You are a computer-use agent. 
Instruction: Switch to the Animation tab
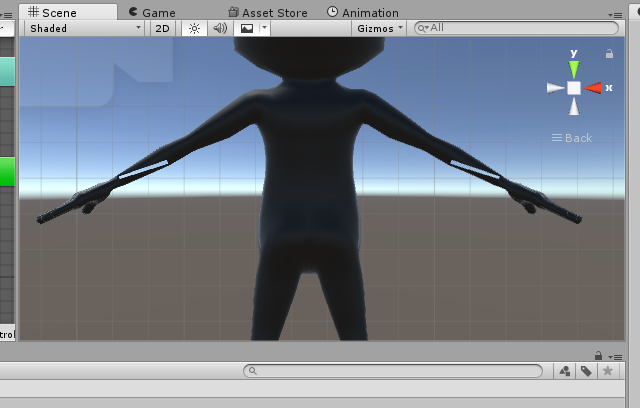pyautogui.click(x=363, y=13)
